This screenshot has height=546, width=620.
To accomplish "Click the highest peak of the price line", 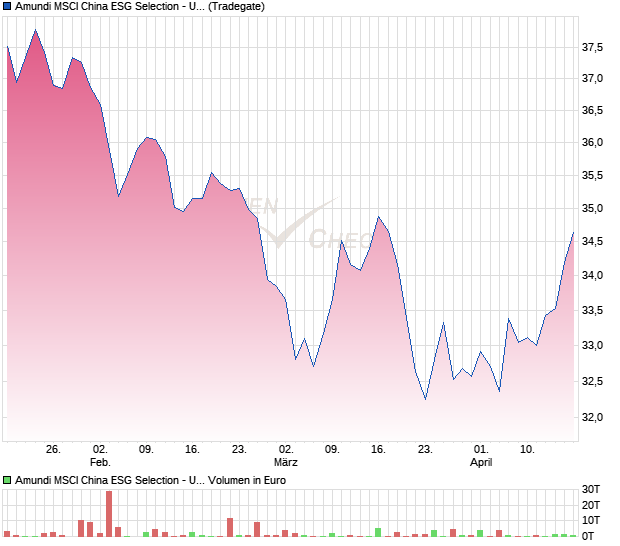I will 35,30.
